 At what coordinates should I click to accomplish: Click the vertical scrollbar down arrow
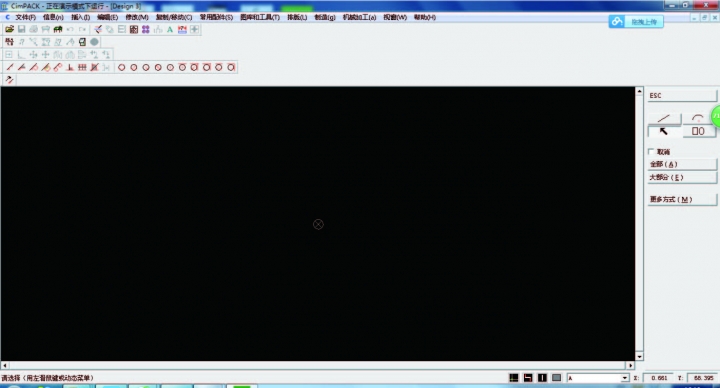[639, 356]
